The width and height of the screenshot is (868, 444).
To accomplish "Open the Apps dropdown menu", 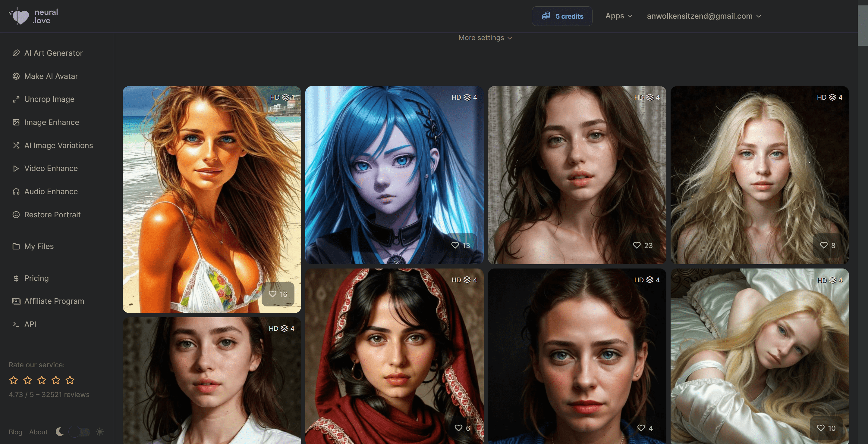I will pos(619,16).
